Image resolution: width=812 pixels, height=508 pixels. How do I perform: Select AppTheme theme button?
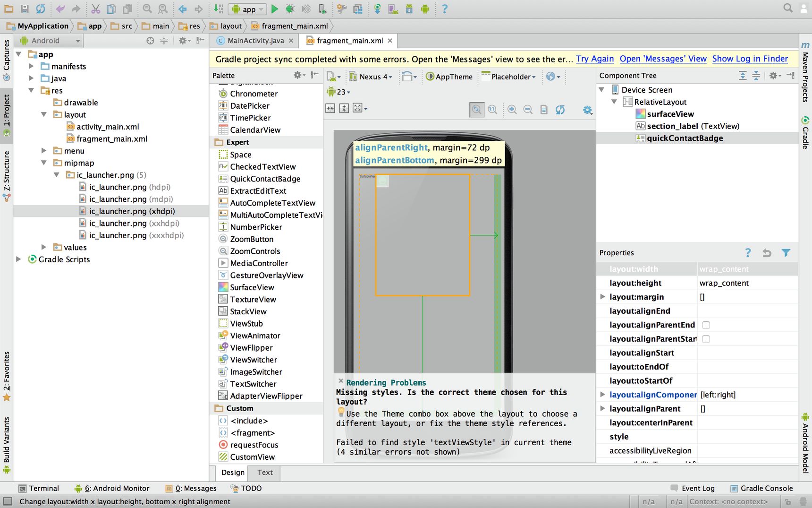[x=449, y=77]
